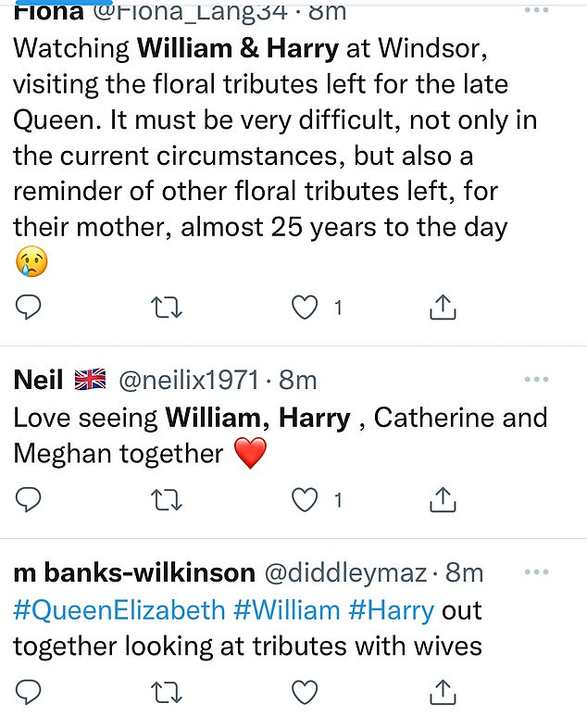The image size is (587, 728).
Task: Share Neil's tweet
Action: (443, 500)
